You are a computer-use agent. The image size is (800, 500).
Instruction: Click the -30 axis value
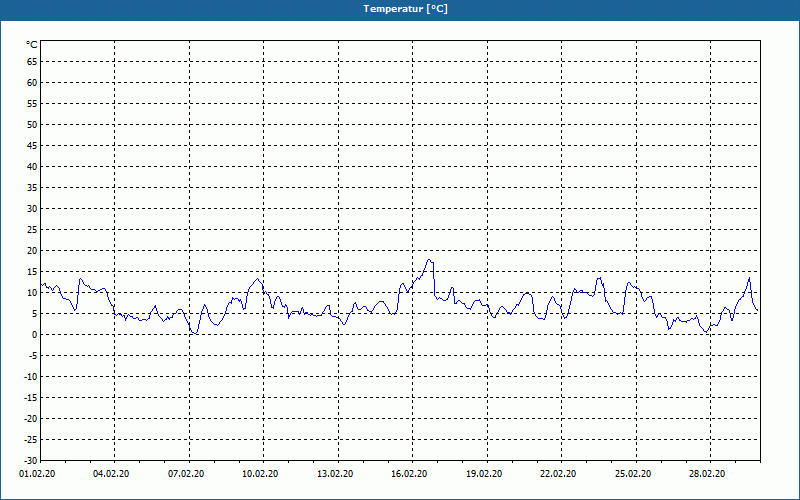coord(31,461)
